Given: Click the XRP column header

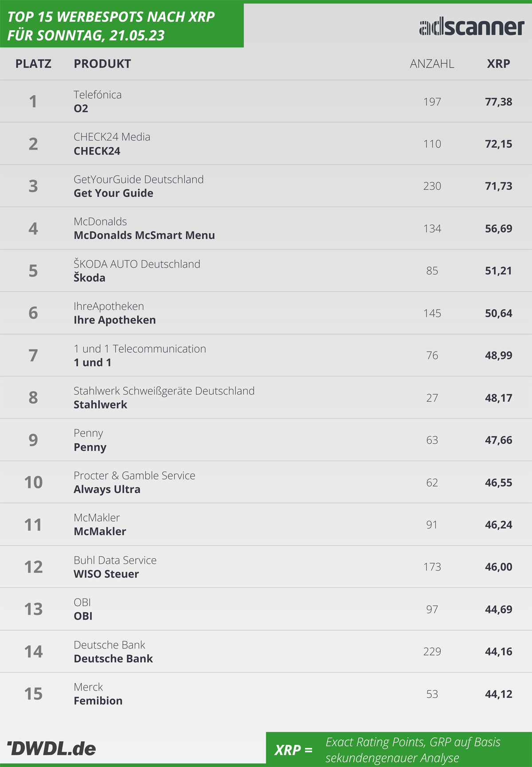Looking at the screenshot, I should pos(498,64).
